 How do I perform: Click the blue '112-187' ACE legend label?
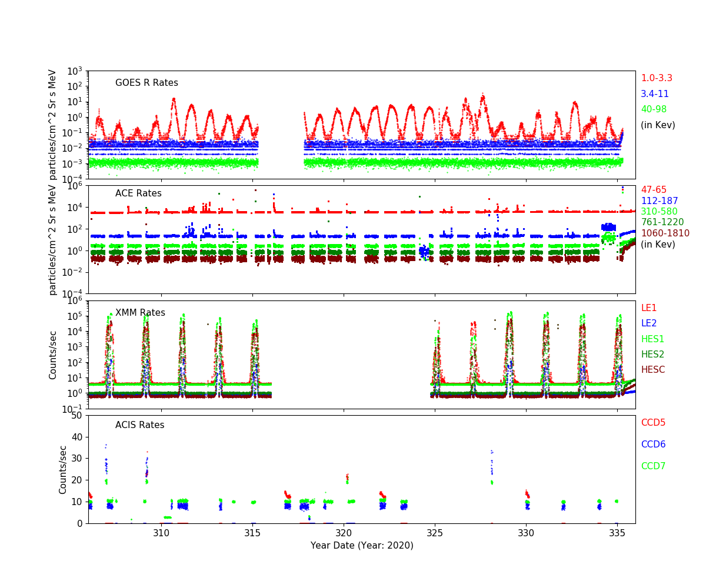[659, 201]
